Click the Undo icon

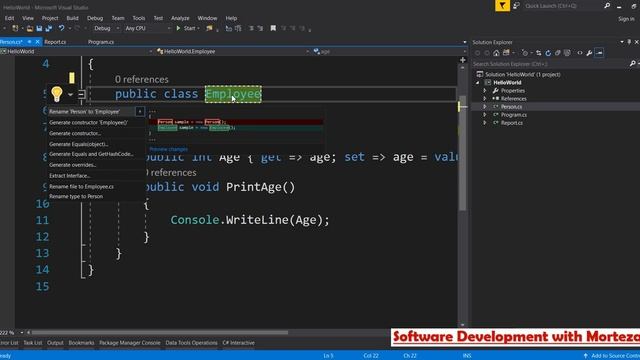pyautogui.click(x=61, y=28)
